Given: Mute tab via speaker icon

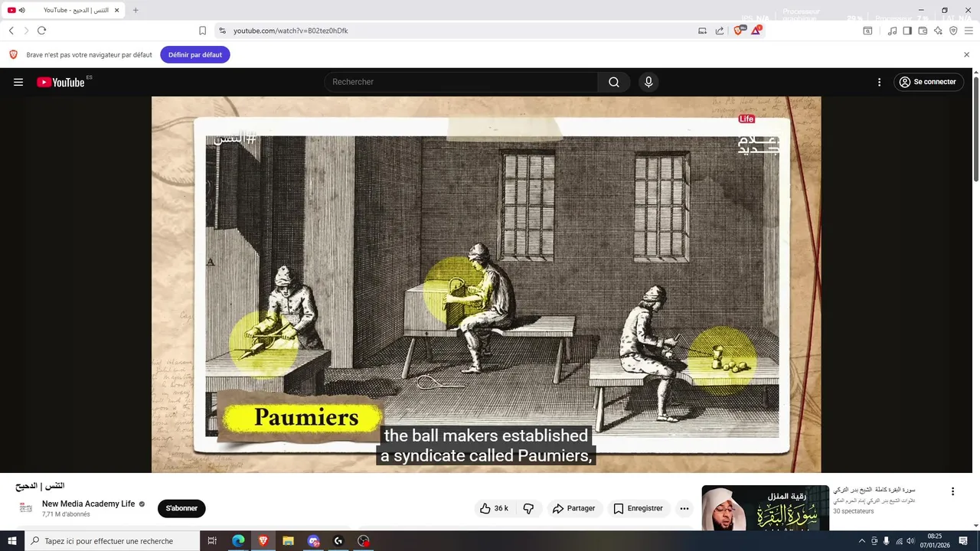Looking at the screenshot, I should 21,10.
